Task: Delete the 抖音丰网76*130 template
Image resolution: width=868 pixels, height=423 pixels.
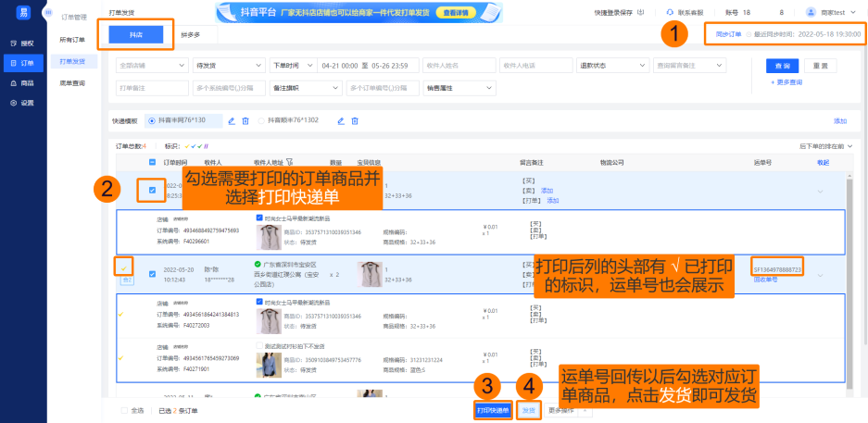Action: 245,121
